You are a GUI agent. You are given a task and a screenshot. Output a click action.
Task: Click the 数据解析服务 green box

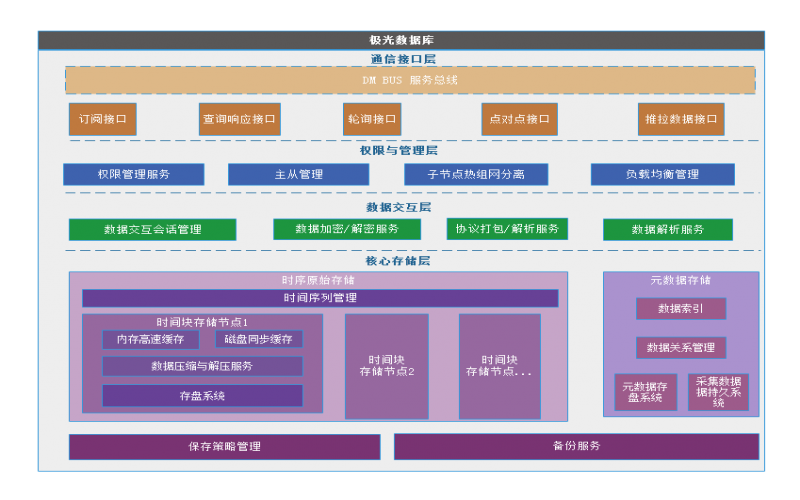[667, 230]
